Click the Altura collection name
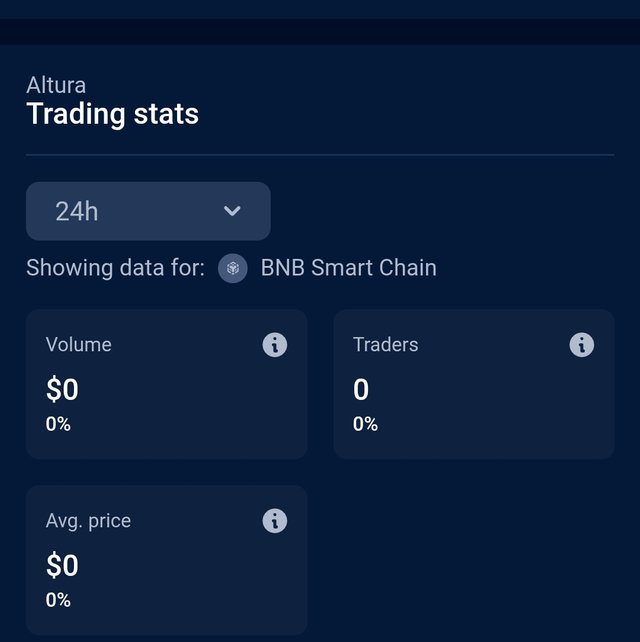Image resolution: width=640 pixels, height=642 pixels. (x=56, y=85)
